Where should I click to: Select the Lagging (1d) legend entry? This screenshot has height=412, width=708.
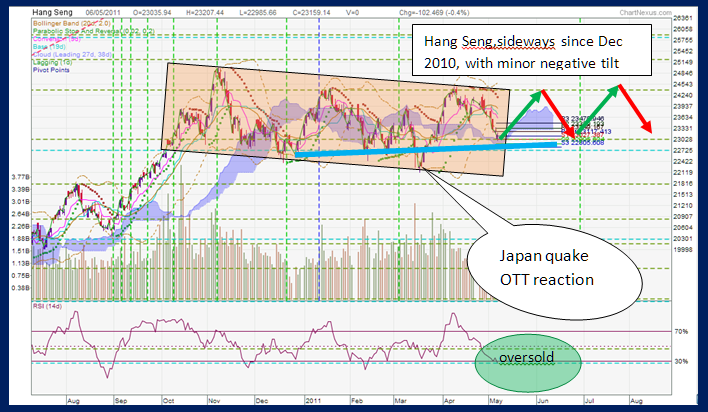[x=52, y=62]
